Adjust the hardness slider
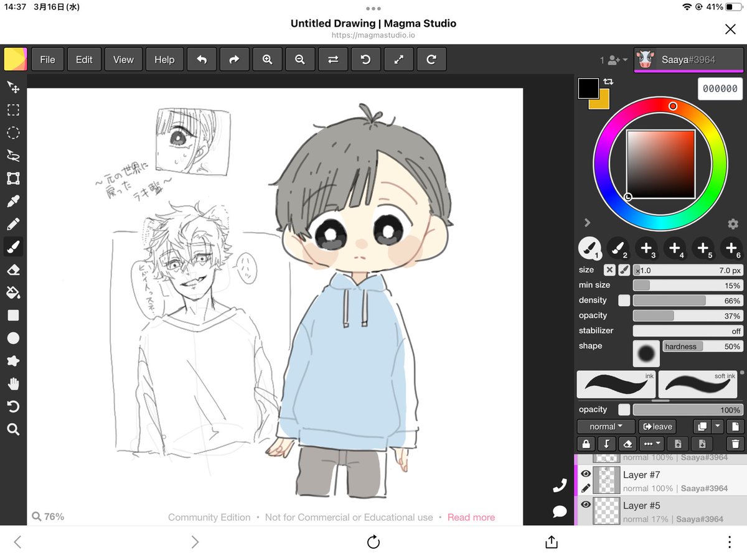This screenshot has height=560, width=747. pos(702,347)
